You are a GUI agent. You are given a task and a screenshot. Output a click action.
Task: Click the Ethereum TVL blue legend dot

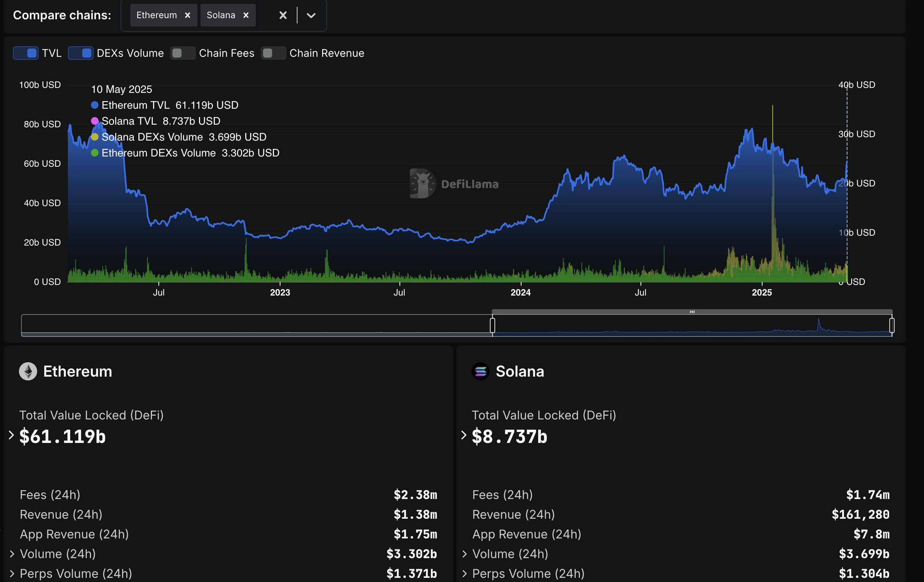click(x=95, y=105)
